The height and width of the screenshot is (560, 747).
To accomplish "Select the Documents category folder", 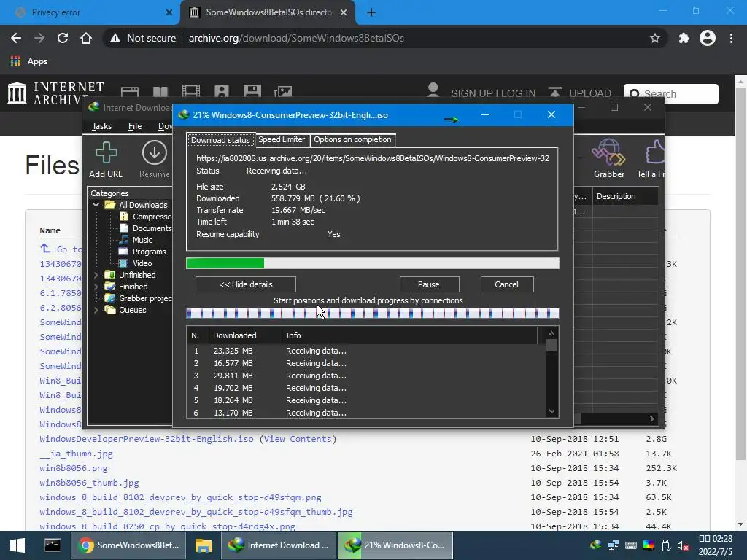I will click(145, 228).
